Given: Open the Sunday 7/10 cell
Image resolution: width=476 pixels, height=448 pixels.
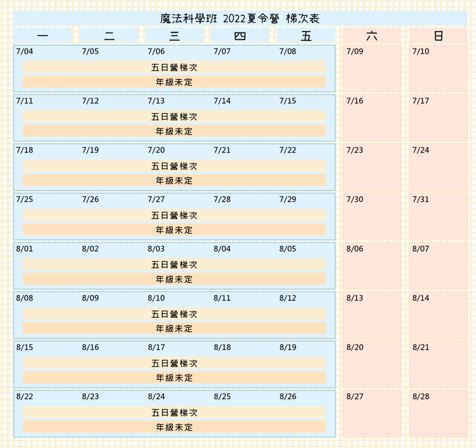Looking at the screenshot, I should (x=438, y=68).
